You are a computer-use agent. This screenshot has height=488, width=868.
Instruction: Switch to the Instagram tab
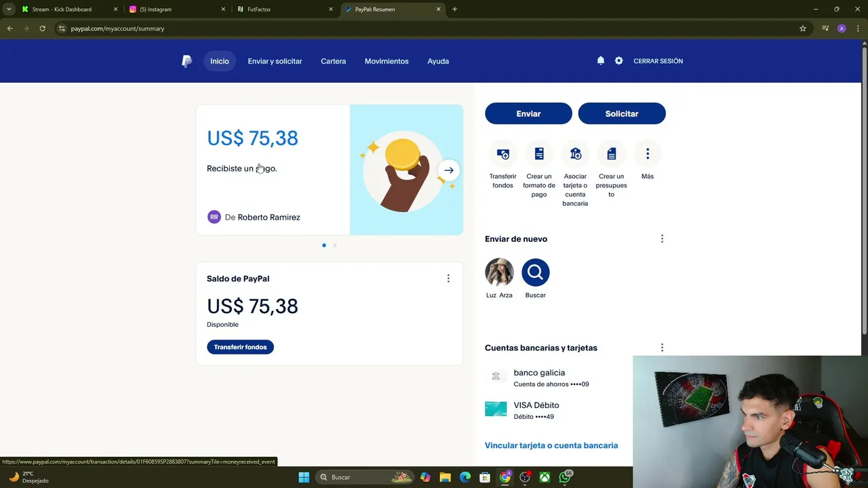[x=176, y=9]
